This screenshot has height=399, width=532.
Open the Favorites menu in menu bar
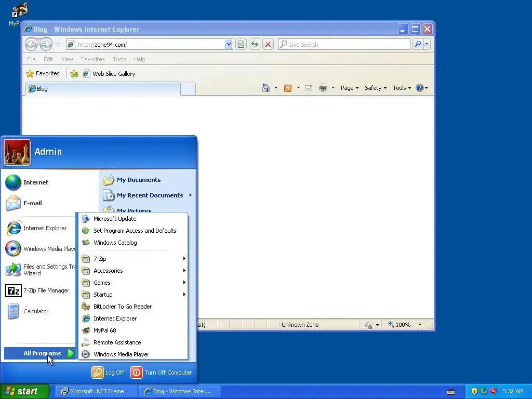pos(92,59)
